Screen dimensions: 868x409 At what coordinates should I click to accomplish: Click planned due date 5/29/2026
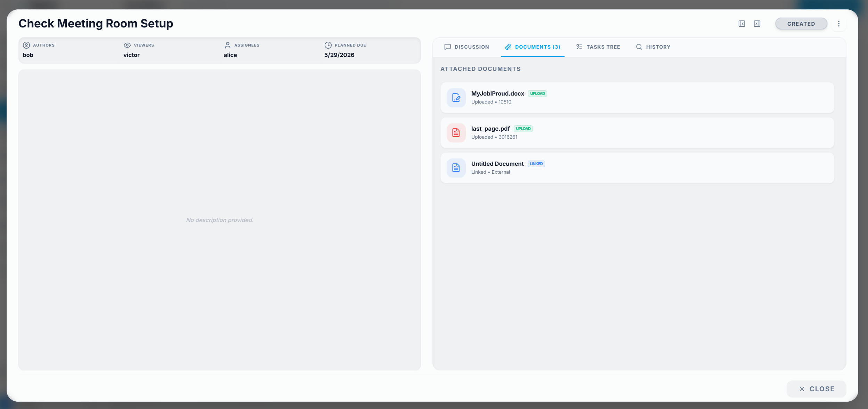tap(339, 55)
